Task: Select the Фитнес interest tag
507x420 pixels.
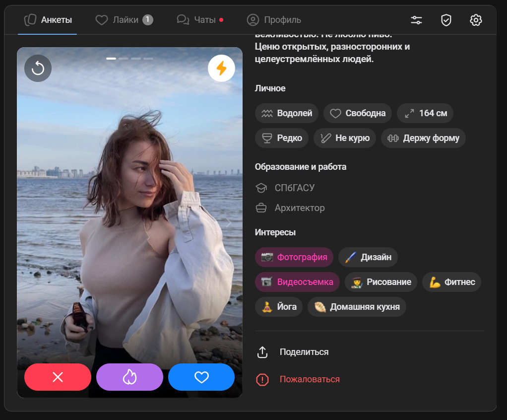Action: 452,282
